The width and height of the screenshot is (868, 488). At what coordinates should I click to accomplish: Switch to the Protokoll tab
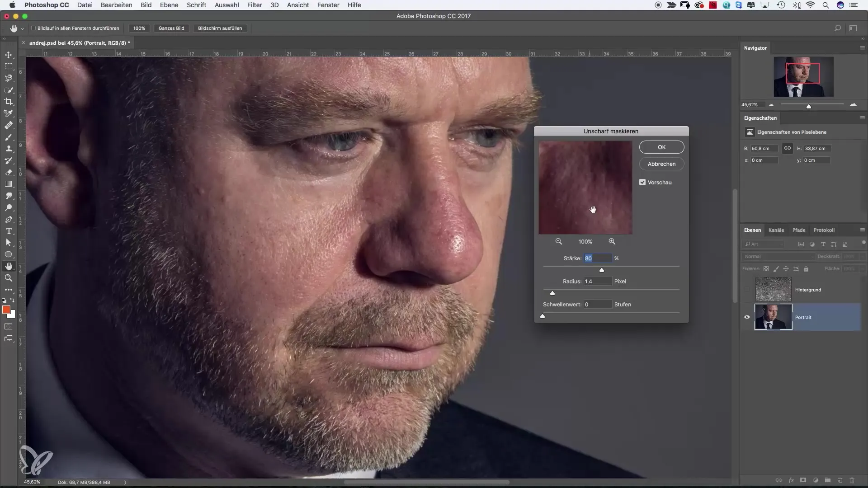coord(824,230)
